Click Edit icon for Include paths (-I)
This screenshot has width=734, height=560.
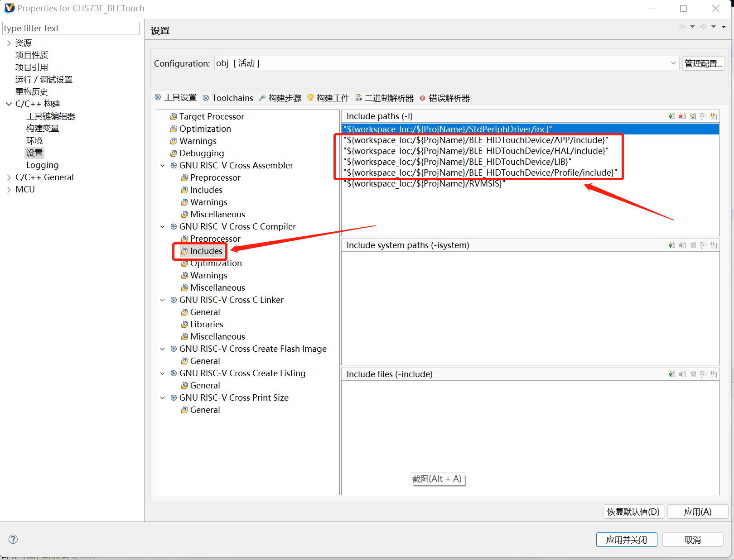[693, 116]
